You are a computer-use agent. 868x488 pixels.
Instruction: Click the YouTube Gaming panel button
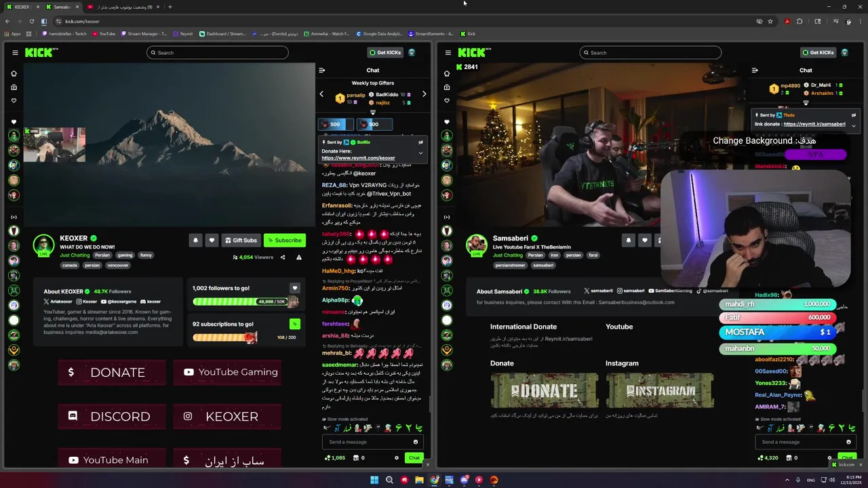pyautogui.click(x=227, y=372)
